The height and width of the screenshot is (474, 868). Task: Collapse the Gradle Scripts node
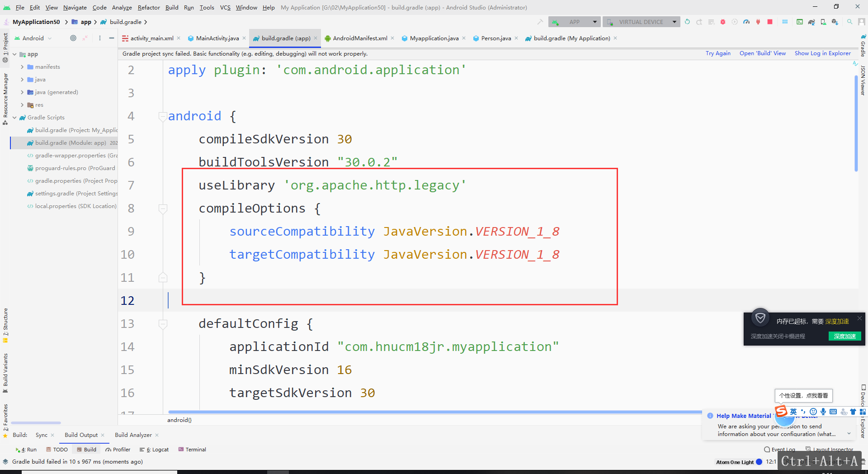click(14, 117)
